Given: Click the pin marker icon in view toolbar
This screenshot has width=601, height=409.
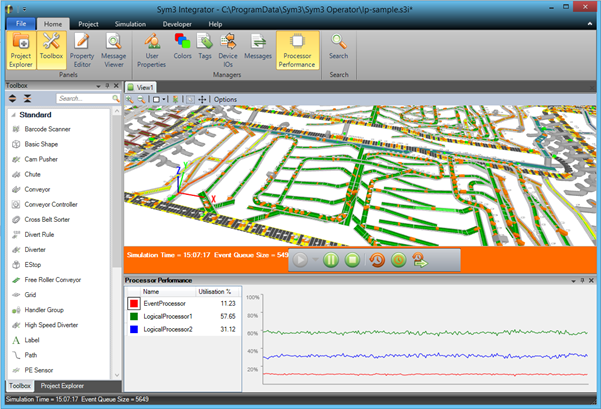Looking at the screenshot, I should [x=175, y=100].
